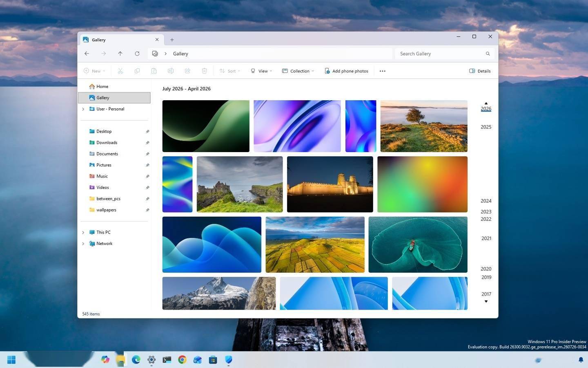
Task: Click the search magnifier icon
Action: tap(488, 54)
